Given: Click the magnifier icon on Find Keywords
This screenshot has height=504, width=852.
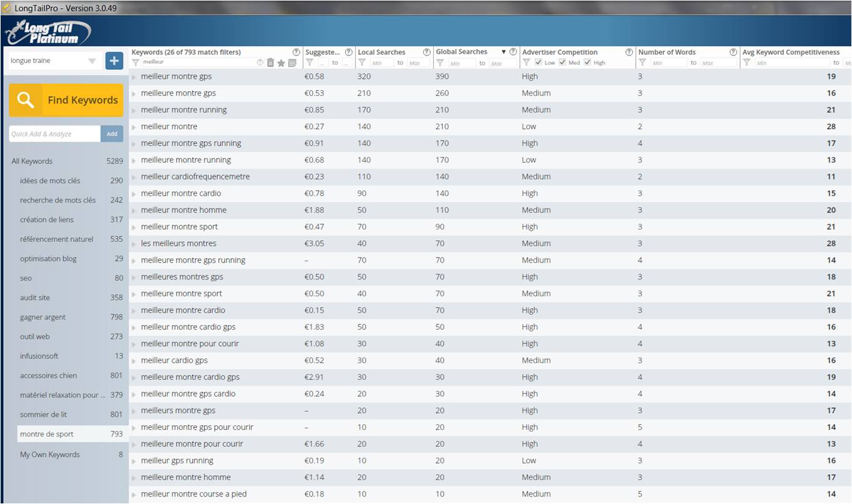Looking at the screenshot, I should click(x=26, y=100).
